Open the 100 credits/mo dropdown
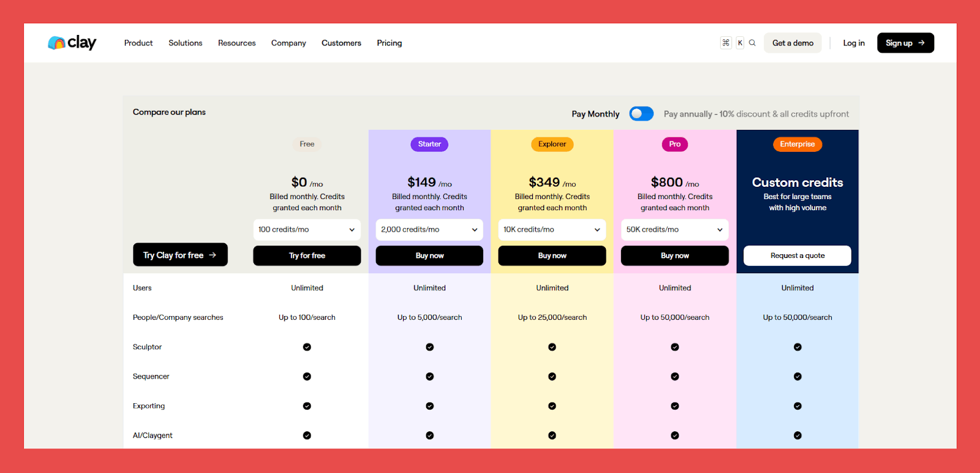 pos(307,230)
